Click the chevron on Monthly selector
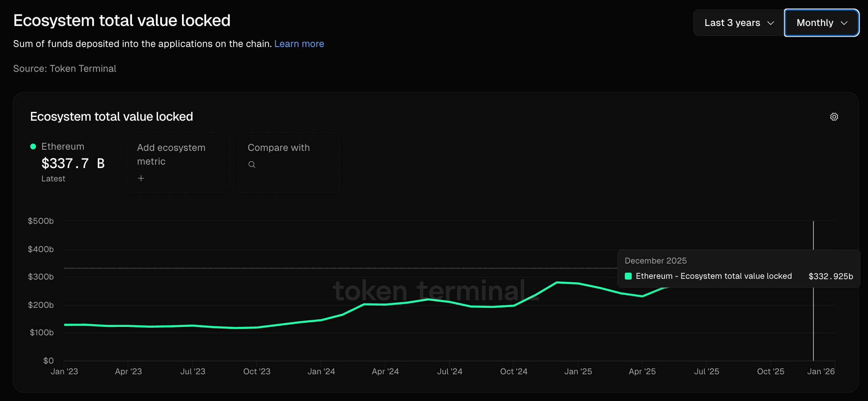 (x=844, y=23)
